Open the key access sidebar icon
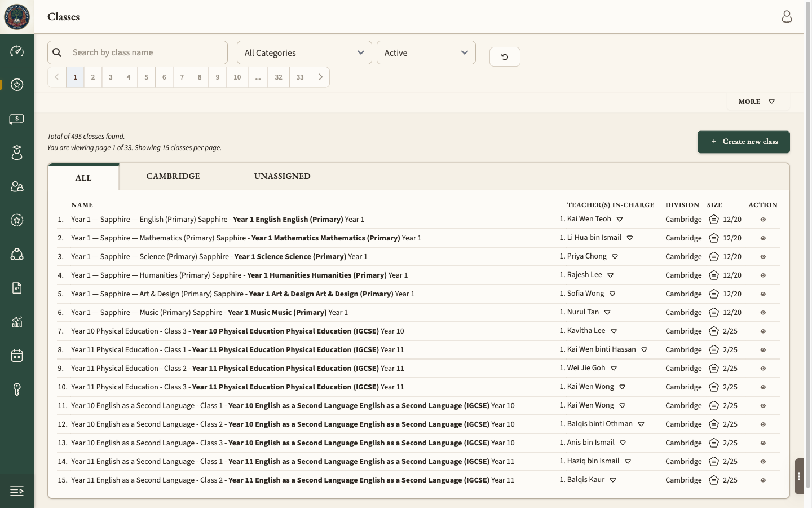This screenshot has width=812, height=508. pyautogui.click(x=17, y=389)
